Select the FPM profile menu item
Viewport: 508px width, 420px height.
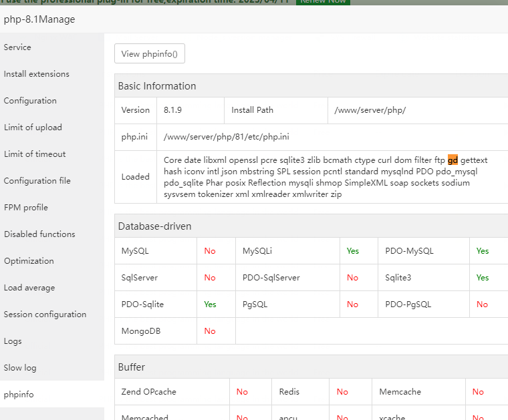(x=26, y=208)
